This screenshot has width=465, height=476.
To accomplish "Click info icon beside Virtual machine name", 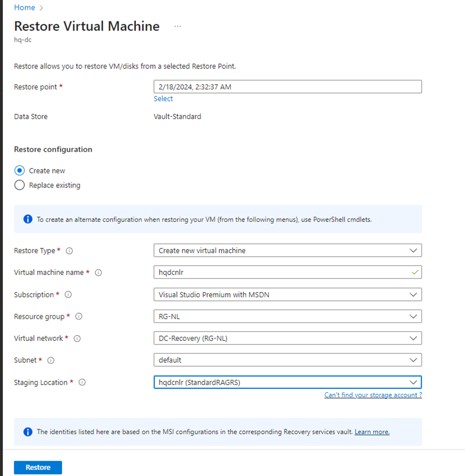I will (98, 273).
